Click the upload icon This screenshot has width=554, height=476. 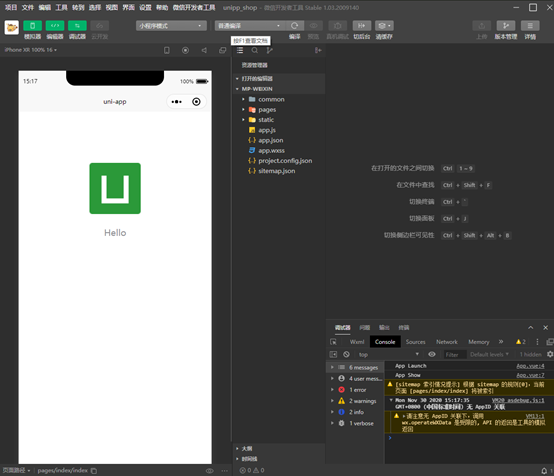[x=482, y=26]
